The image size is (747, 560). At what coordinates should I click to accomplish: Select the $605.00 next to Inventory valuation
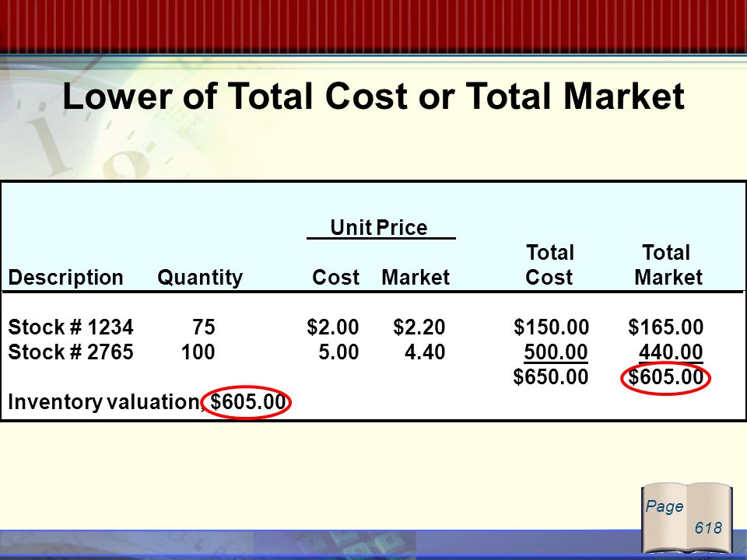(x=248, y=402)
